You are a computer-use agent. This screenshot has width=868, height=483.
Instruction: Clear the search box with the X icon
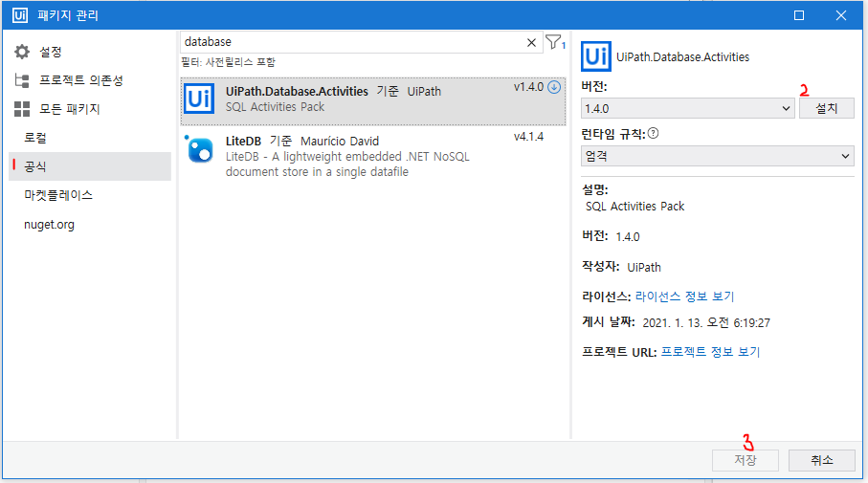point(531,43)
